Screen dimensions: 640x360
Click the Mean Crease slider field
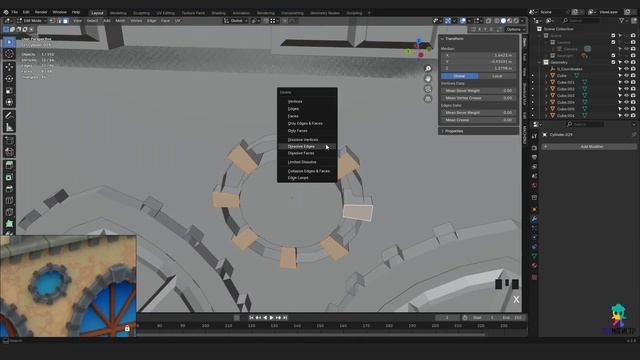tap(478, 120)
